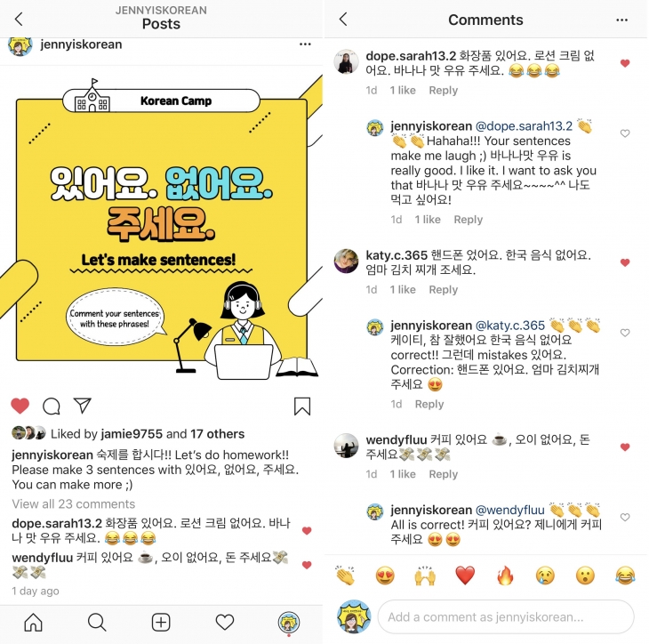Screen dimensions: 649x644
Task: Unlike the post with red heart
Action: click(x=20, y=406)
